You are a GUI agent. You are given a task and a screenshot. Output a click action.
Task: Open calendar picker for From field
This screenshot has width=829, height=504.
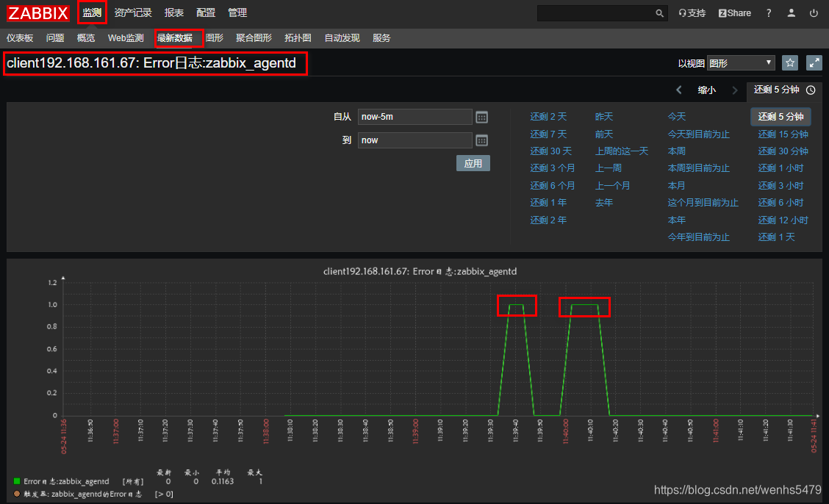tap(481, 117)
